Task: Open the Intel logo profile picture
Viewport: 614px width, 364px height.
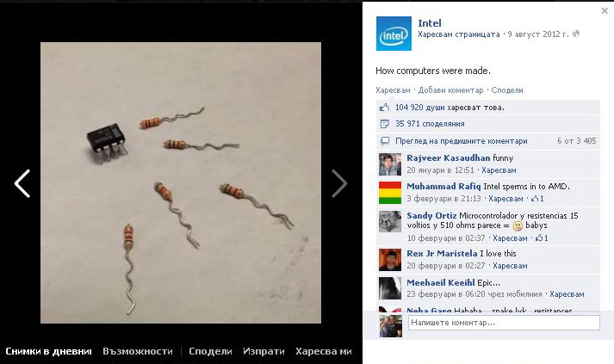Action: [x=394, y=34]
